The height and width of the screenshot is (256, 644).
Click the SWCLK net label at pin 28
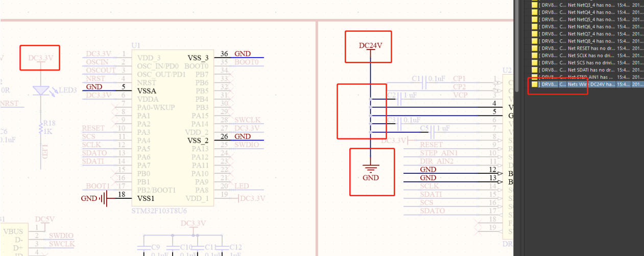pos(247,120)
